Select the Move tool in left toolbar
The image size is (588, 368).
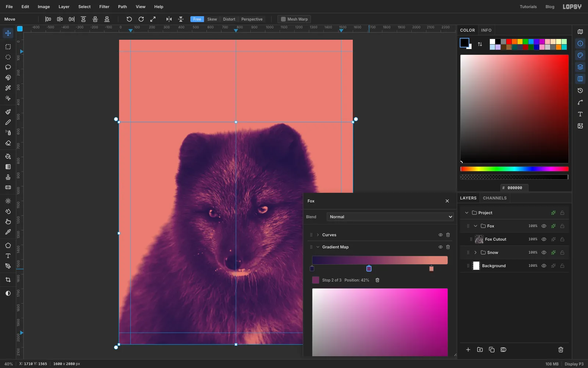click(8, 33)
